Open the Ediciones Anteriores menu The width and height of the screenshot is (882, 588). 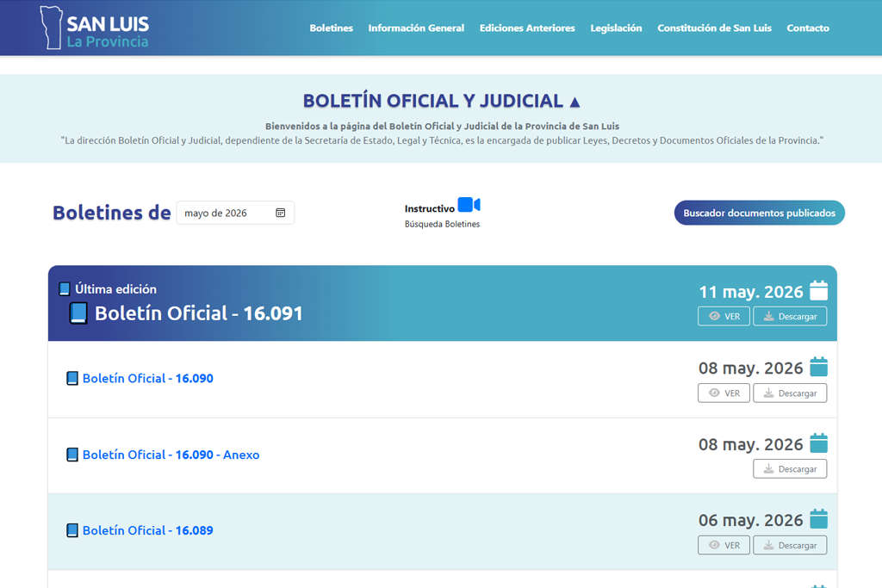[x=527, y=28]
